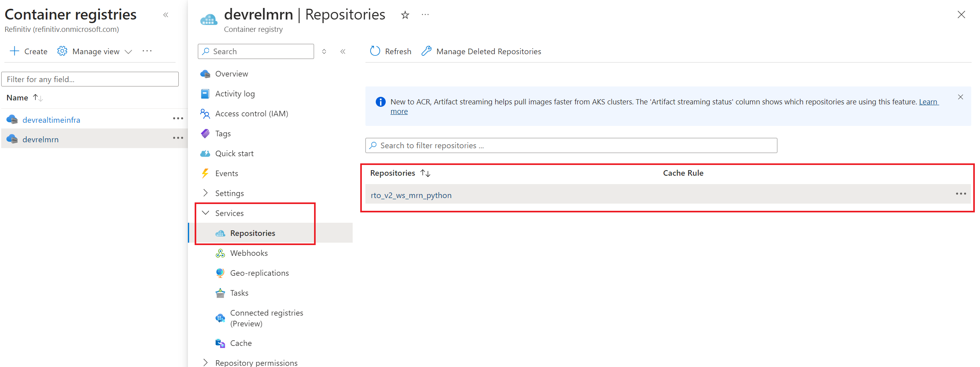The height and width of the screenshot is (367, 980).
Task: Toggle expand/collapse all menu groups icon
Action: click(x=324, y=51)
